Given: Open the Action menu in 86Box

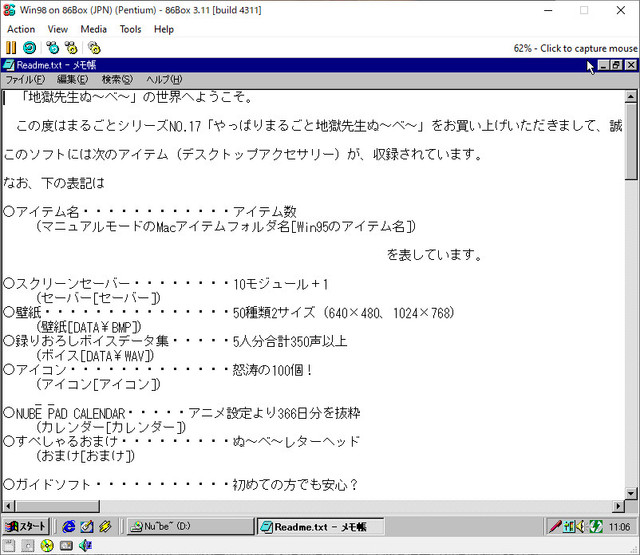Looking at the screenshot, I should pyautogui.click(x=21, y=29).
